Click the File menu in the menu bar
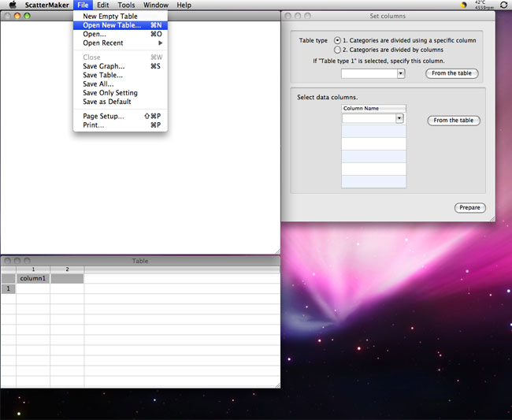Screen dimensions: 512x420 click(x=83, y=5)
